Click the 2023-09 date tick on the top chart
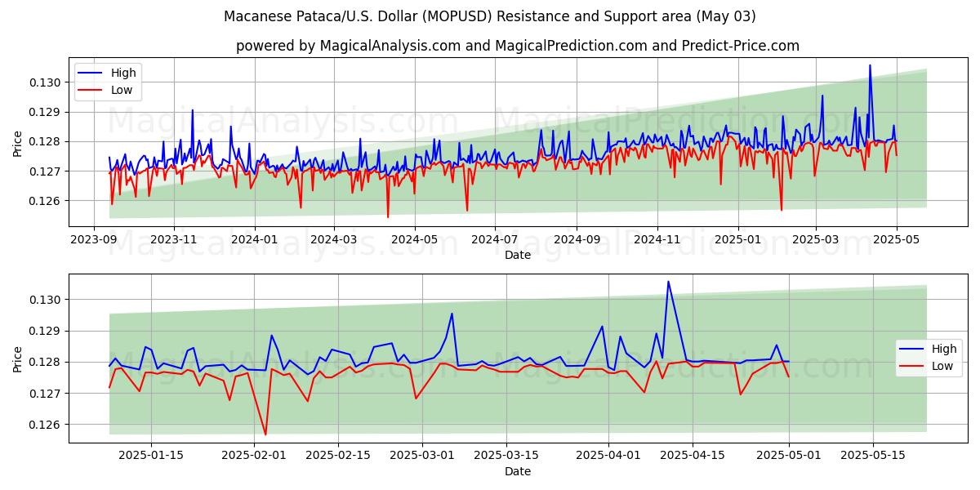 point(93,239)
